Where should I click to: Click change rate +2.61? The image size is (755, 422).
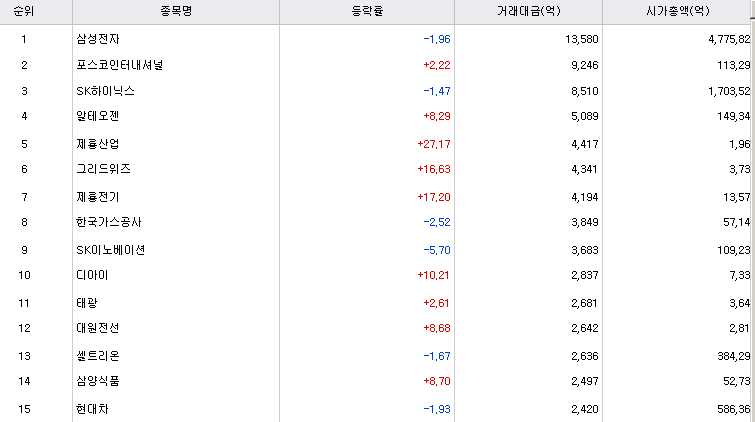tap(436, 303)
